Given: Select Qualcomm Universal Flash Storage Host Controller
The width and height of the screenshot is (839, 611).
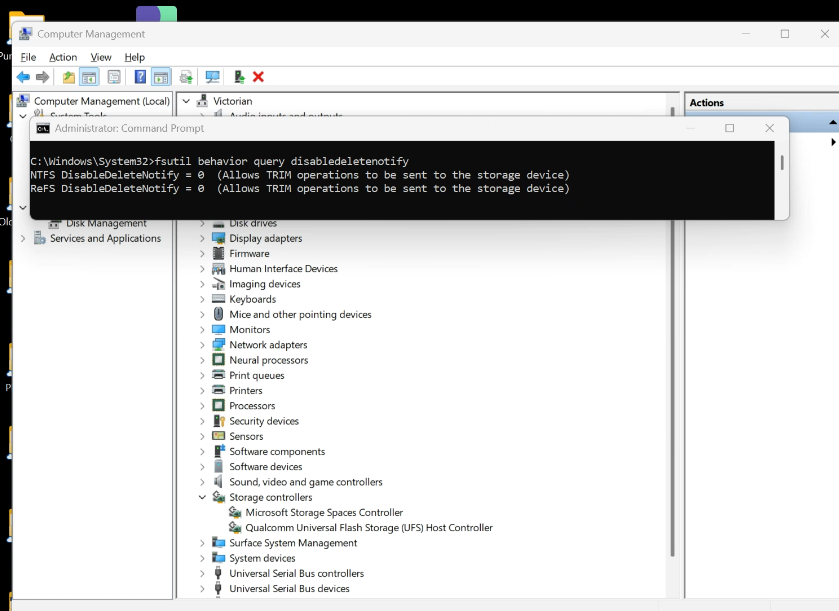Looking at the screenshot, I should [x=369, y=528].
